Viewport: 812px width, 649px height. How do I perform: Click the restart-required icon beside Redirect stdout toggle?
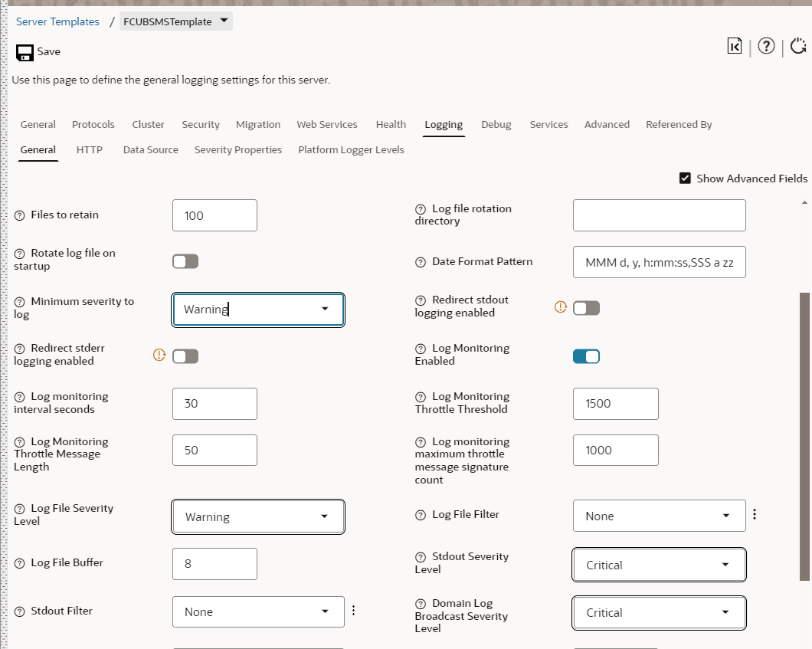561,307
